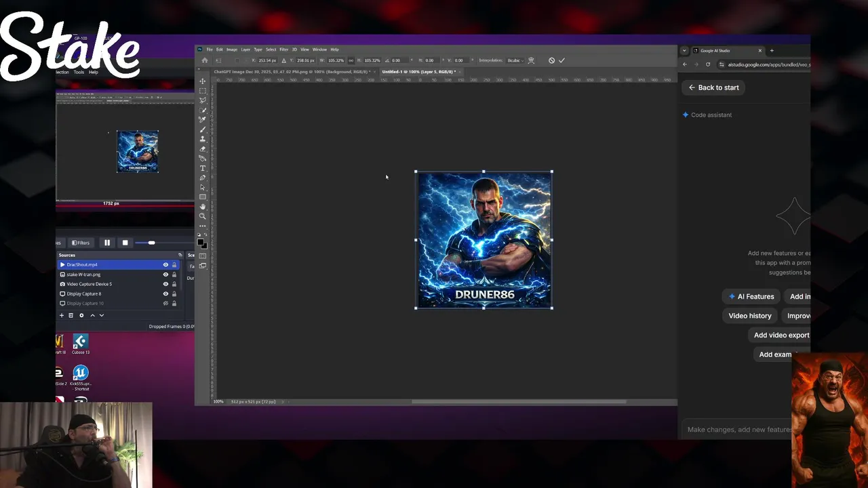Select the Rectangle shape tool
The image size is (868, 488).
pos(202,197)
